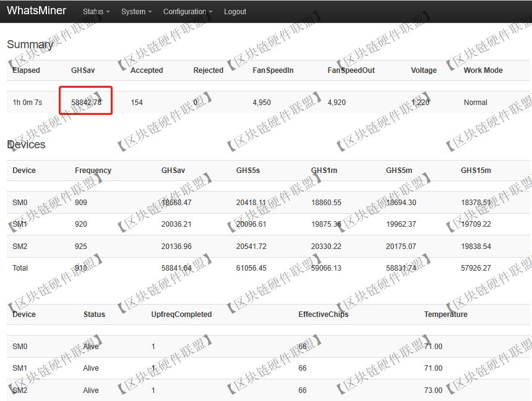Click the Elapsed column header

pyautogui.click(x=26, y=70)
